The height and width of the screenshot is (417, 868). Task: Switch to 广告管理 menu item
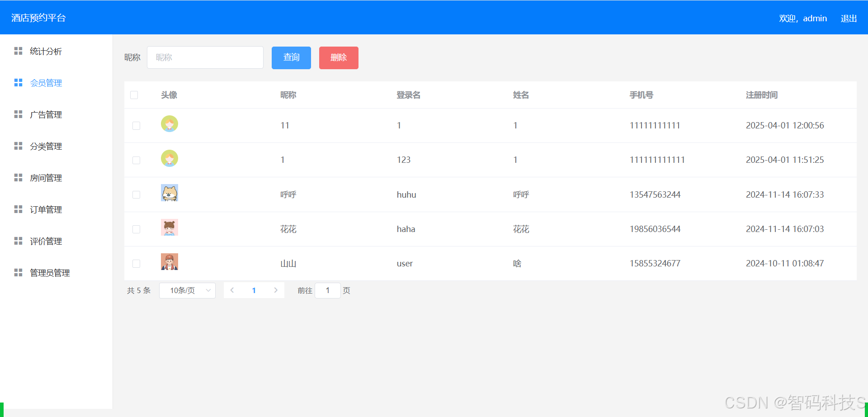(x=46, y=114)
